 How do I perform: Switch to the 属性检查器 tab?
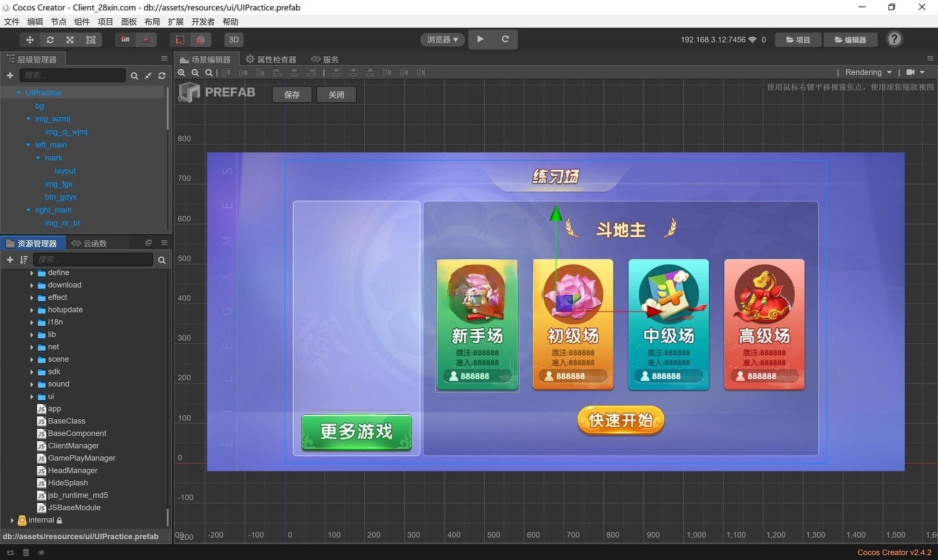point(271,59)
